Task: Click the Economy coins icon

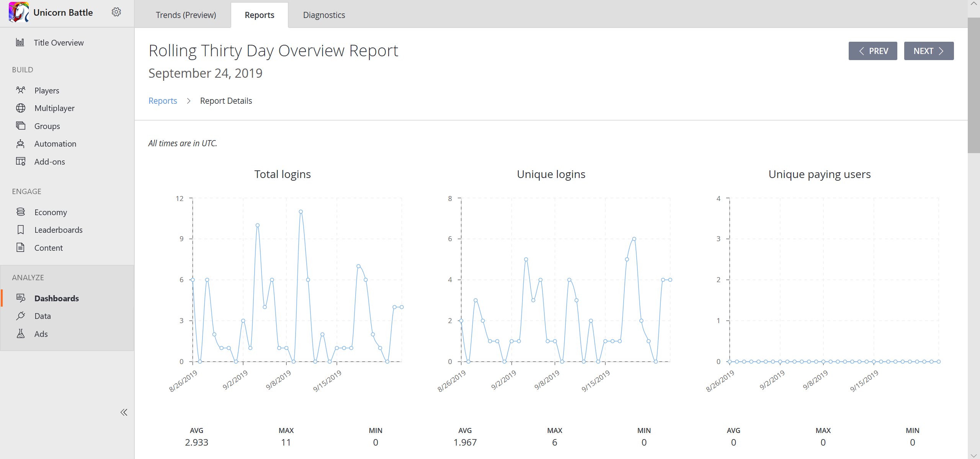Action: click(21, 212)
